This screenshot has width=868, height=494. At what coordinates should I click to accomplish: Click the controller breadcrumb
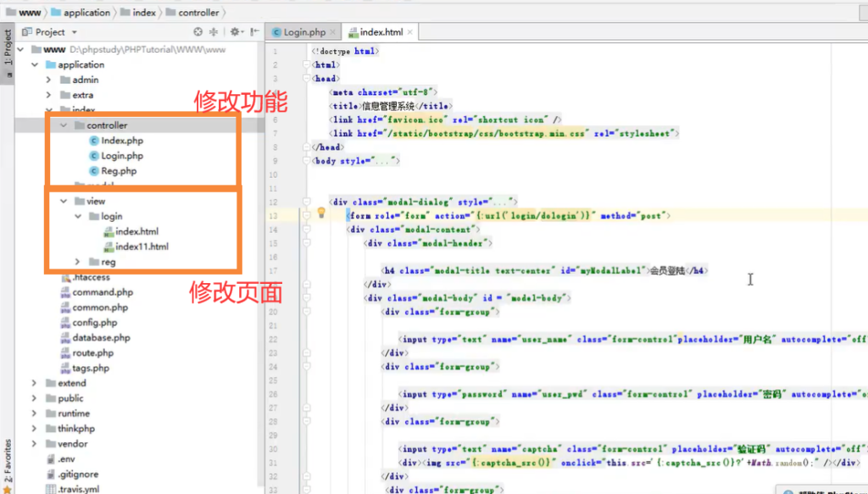(x=192, y=12)
